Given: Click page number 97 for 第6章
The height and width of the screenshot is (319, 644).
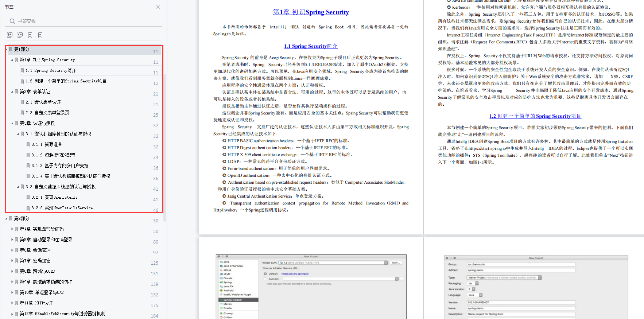Looking at the screenshot, I should tap(156, 253).
